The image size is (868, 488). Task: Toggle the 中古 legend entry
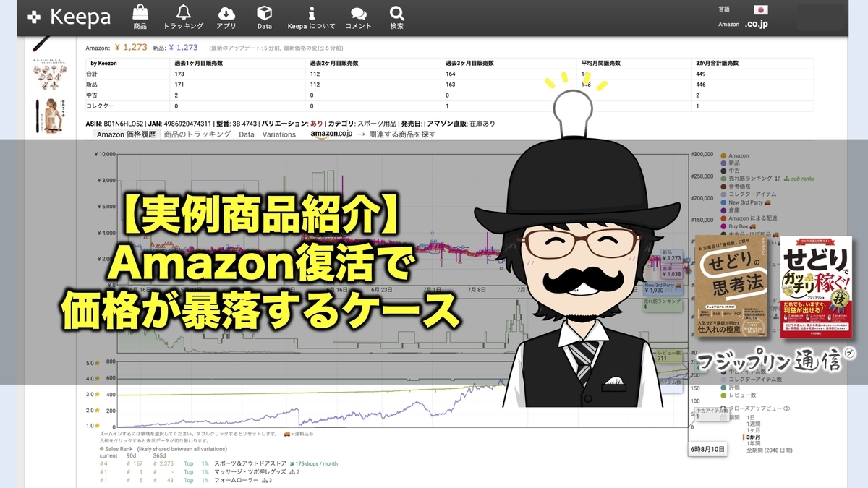731,171
